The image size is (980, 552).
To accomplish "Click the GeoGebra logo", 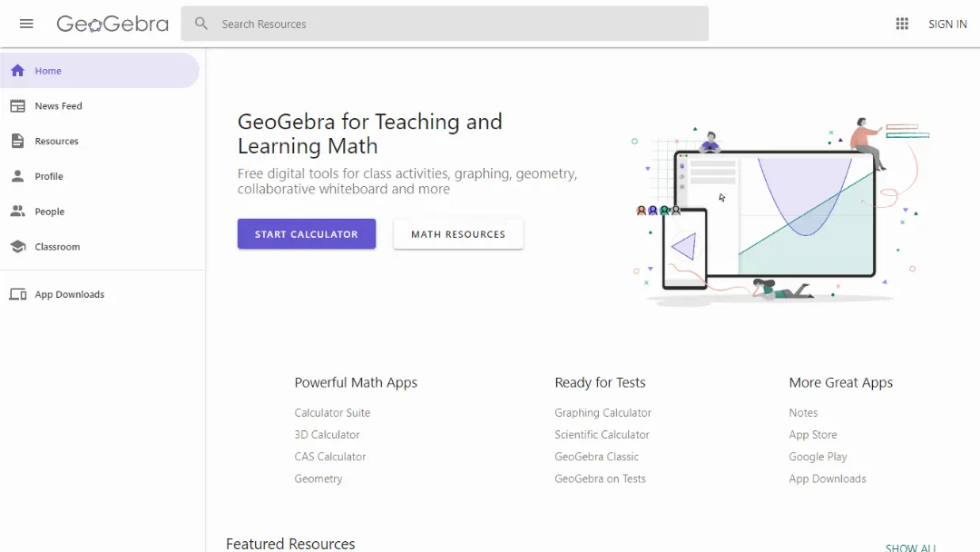I will coord(113,25).
